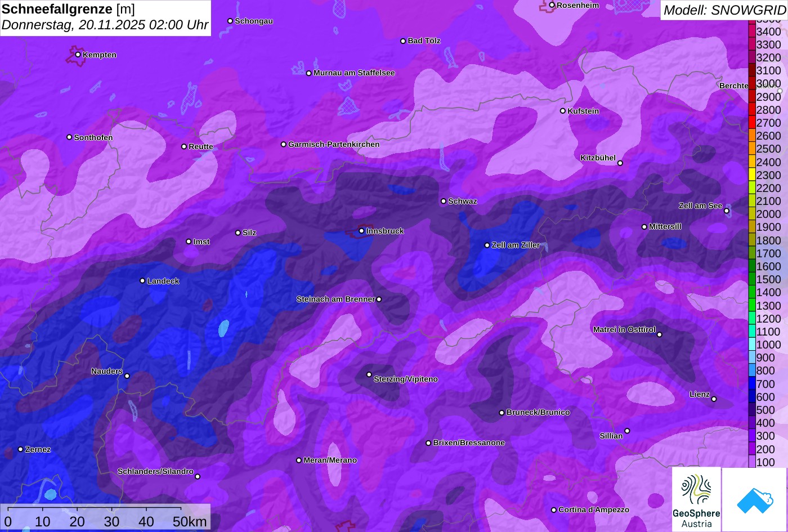Click the 'Sillian' label
Screen dimensions: 788x532
(x=611, y=436)
